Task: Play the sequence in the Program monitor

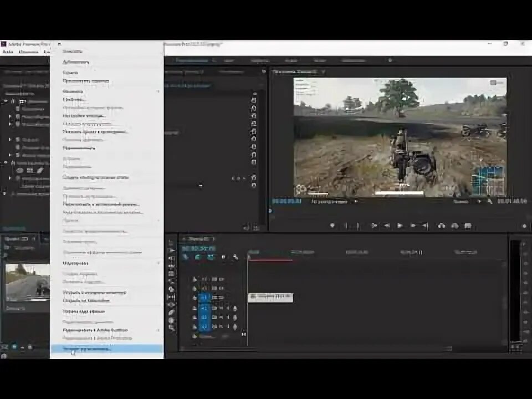Action: coord(400,226)
